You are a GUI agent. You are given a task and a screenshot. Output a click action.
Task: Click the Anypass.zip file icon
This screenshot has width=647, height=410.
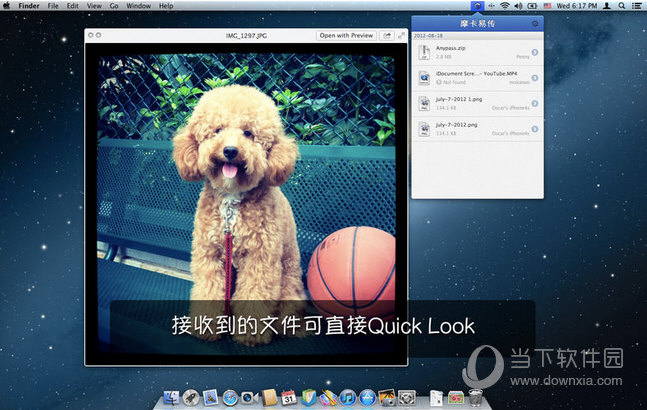(424, 52)
